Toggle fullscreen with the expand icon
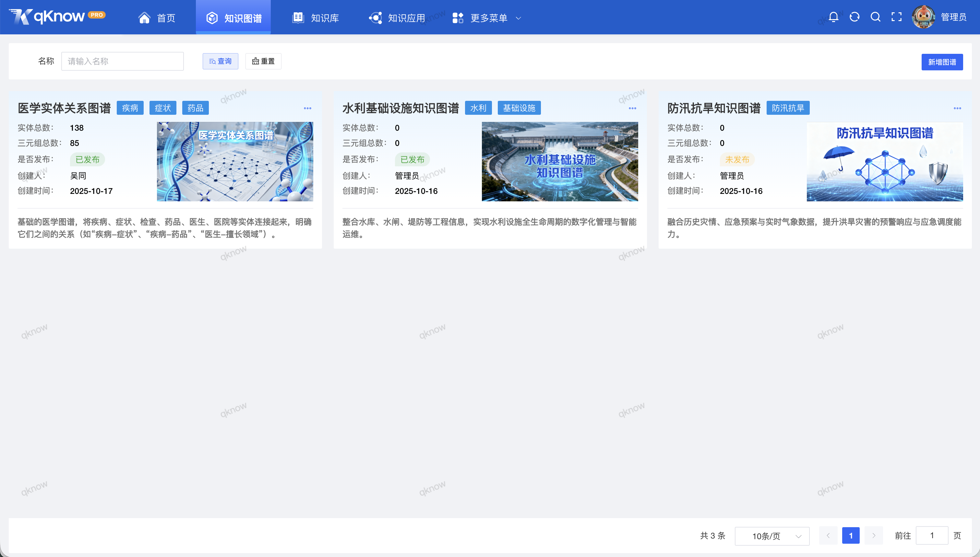Viewport: 980px width, 557px height. pos(896,17)
